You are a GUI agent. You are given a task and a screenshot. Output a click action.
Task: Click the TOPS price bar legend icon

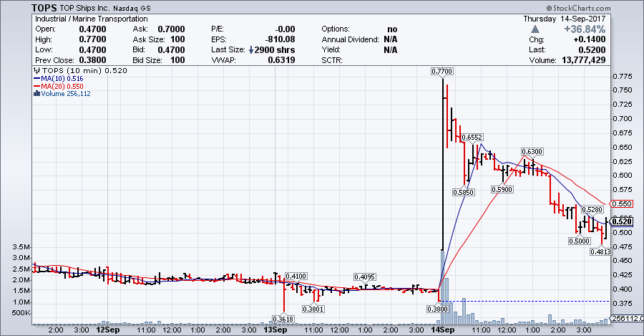point(37,70)
